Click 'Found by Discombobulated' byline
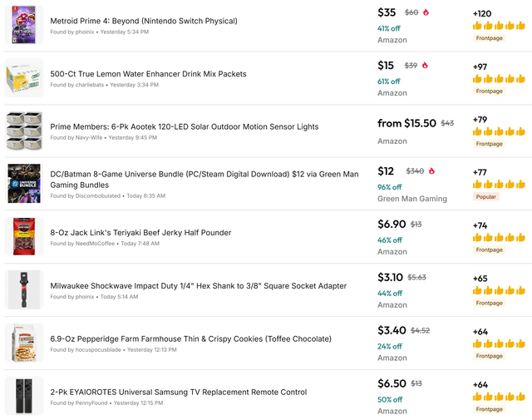The height and width of the screenshot is (420, 532). tap(107, 196)
